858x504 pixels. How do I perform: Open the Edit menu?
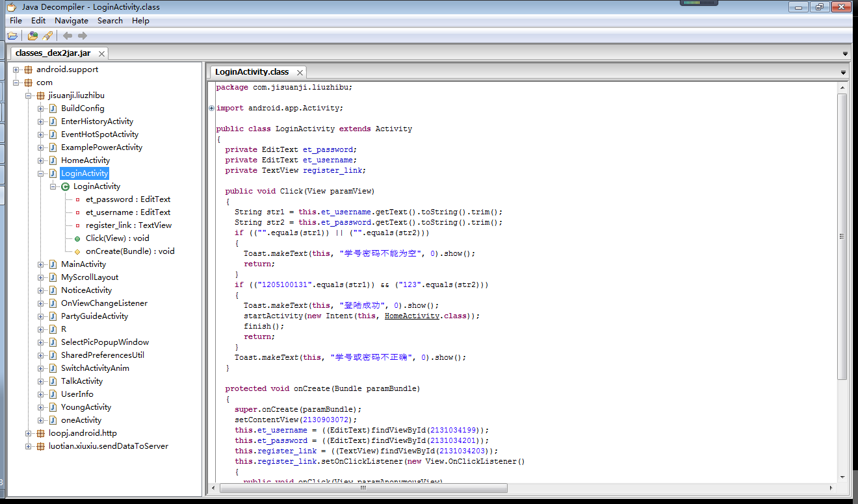(x=38, y=21)
